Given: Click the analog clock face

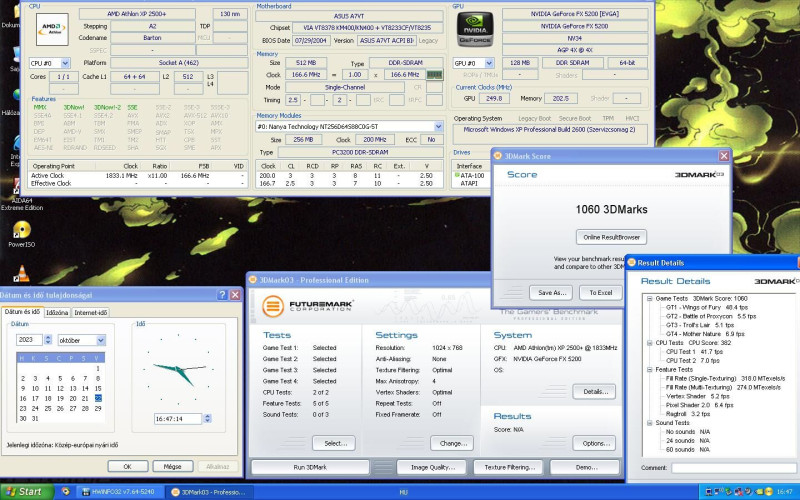Looking at the screenshot, I should click(x=179, y=369).
